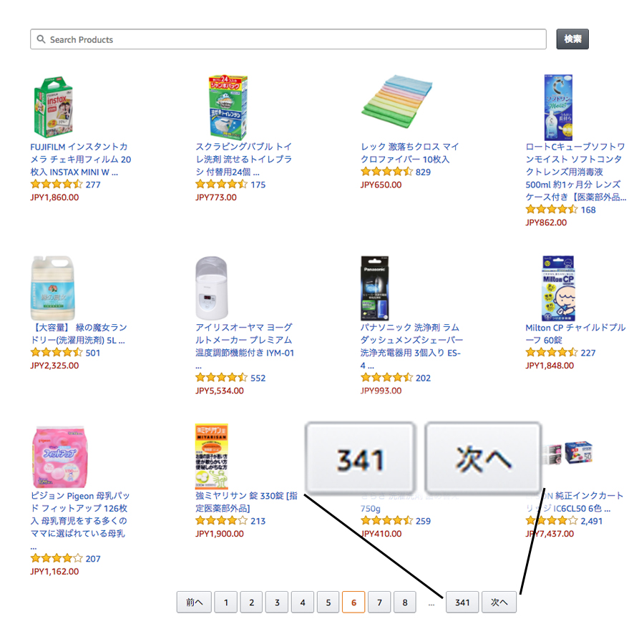Screen dimensions: 644x644
Task: Click the 検索 search button
Action: [572, 39]
